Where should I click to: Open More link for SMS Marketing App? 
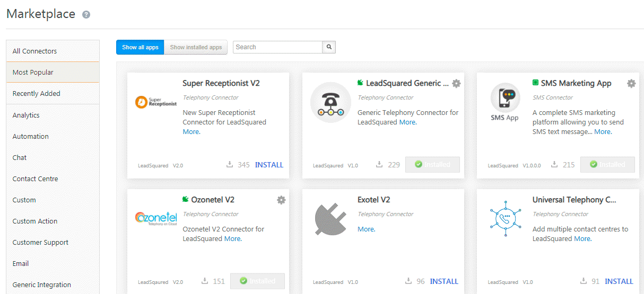pos(603,132)
